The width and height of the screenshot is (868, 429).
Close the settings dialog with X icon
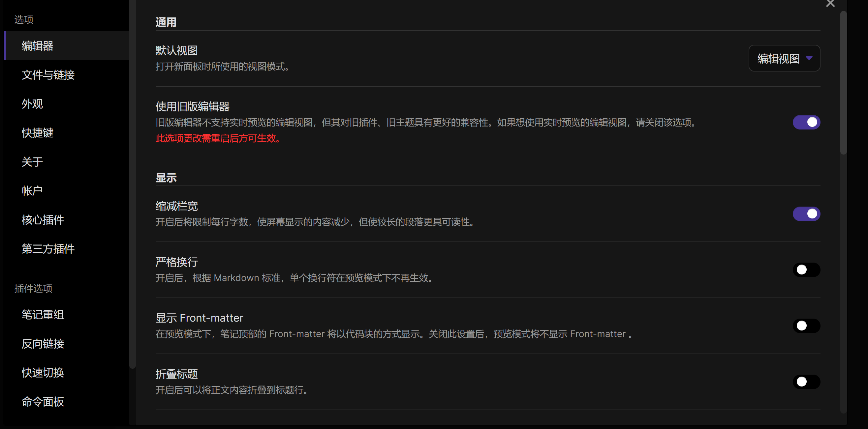click(x=830, y=3)
